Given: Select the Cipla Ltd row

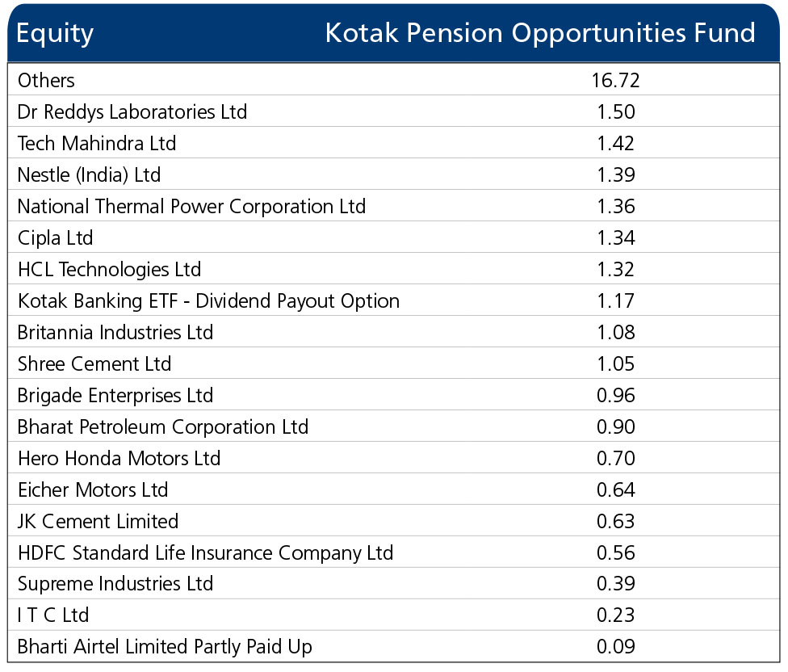Looking at the screenshot, I should pos(56,237).
